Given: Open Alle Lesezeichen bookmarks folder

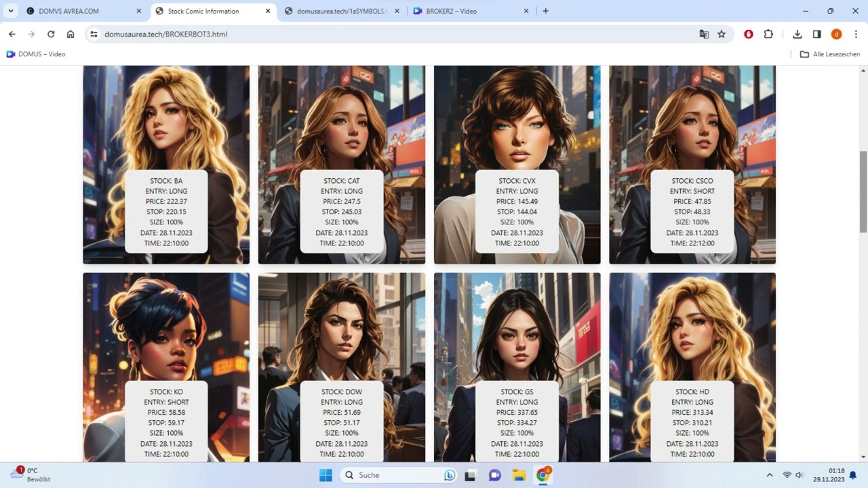Looking at the screenshot, I should tap(830, 54).
